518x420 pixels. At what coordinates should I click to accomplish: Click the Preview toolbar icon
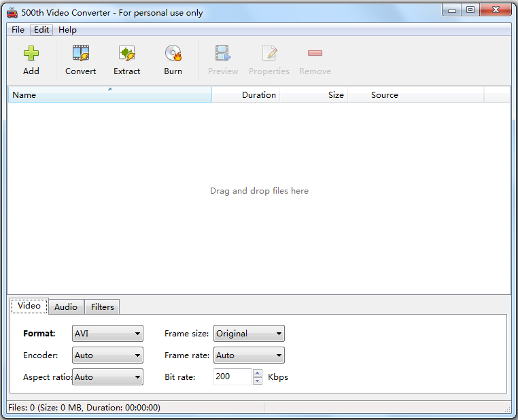click(222, 54)
